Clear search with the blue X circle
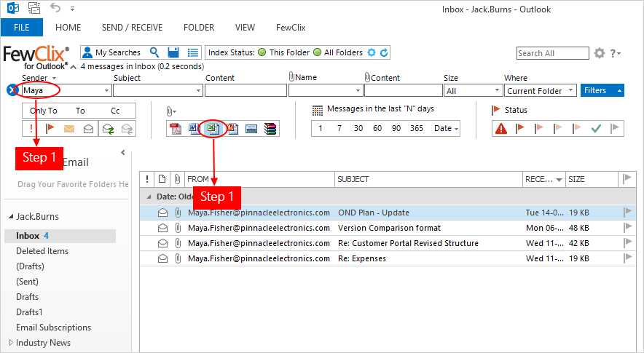Image resolution: width=644 pixels, height=353 pixels. [x=12, y=90]
